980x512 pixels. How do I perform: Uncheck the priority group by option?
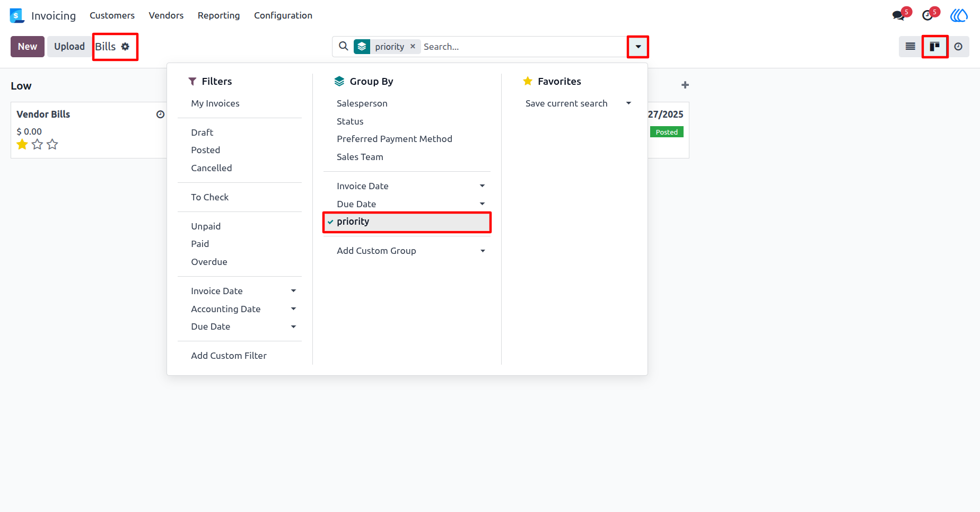pyautogui.click(x=407, y=222)
